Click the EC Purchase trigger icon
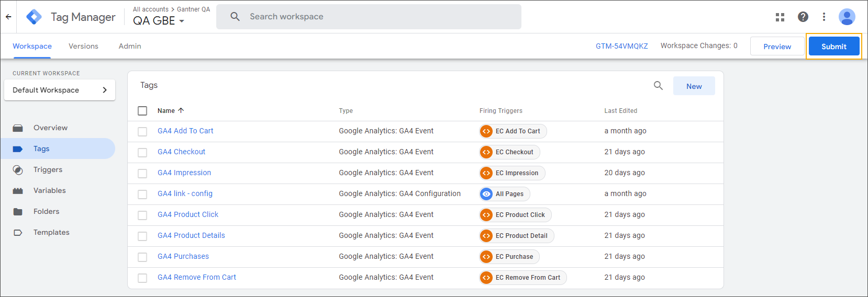The width and height of the screenshot is (868, 297). point(486,257)
